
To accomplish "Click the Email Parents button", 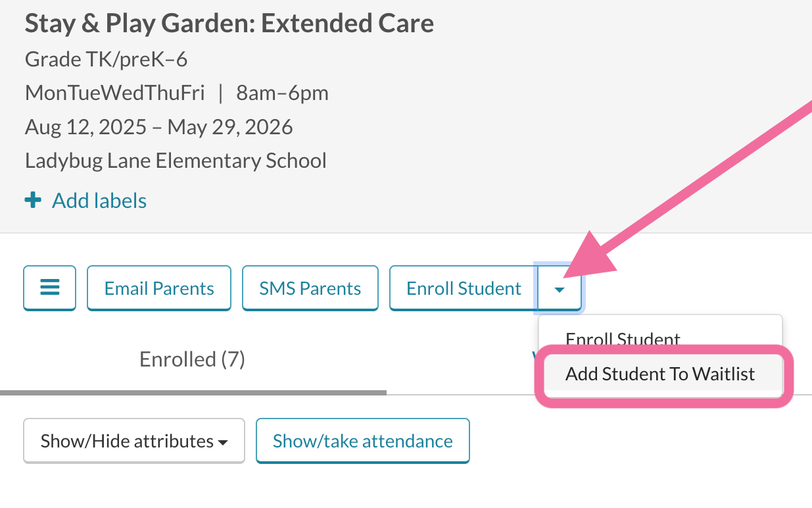I will [159, 288].
